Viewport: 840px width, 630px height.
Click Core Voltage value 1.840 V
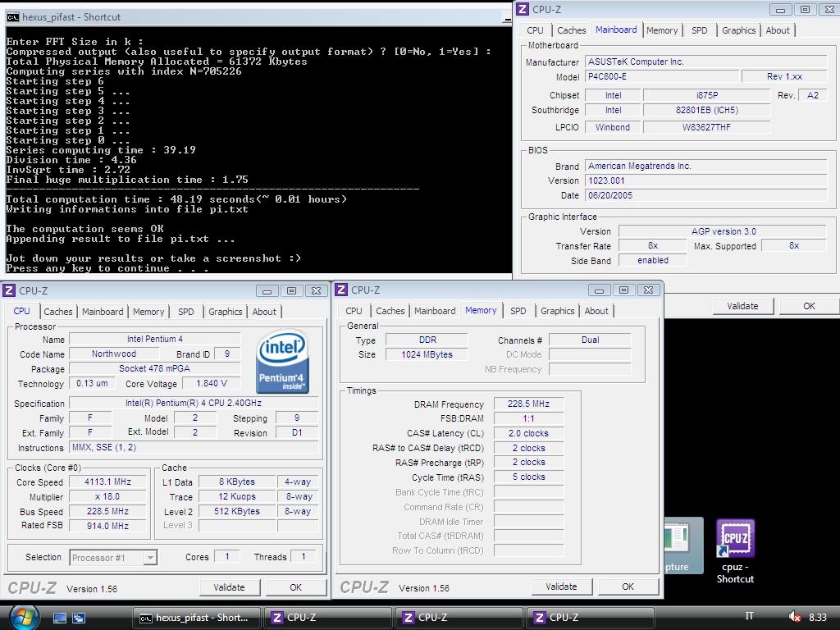click(x=211, y=383)
